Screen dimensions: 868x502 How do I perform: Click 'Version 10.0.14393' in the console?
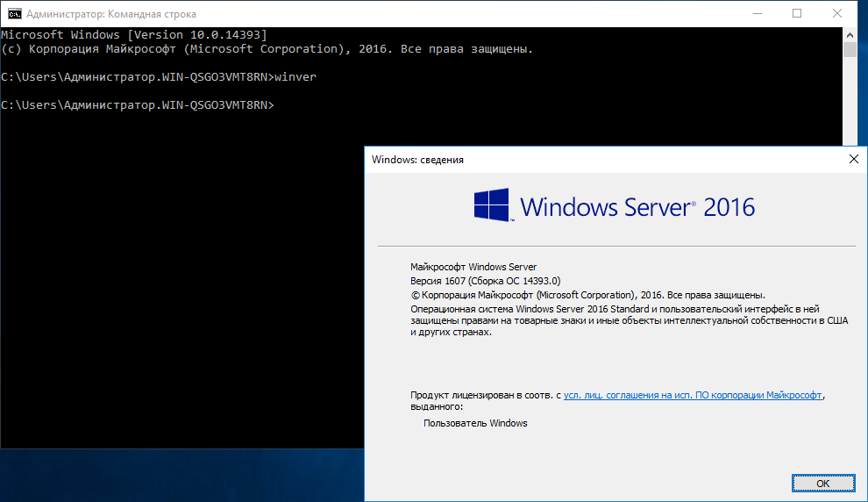coord(197,35)
